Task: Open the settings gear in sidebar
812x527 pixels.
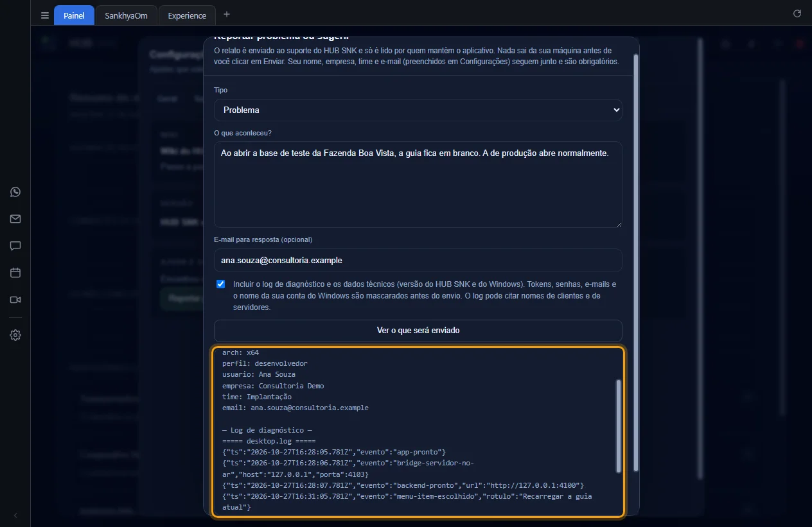Action: [15, 335]
